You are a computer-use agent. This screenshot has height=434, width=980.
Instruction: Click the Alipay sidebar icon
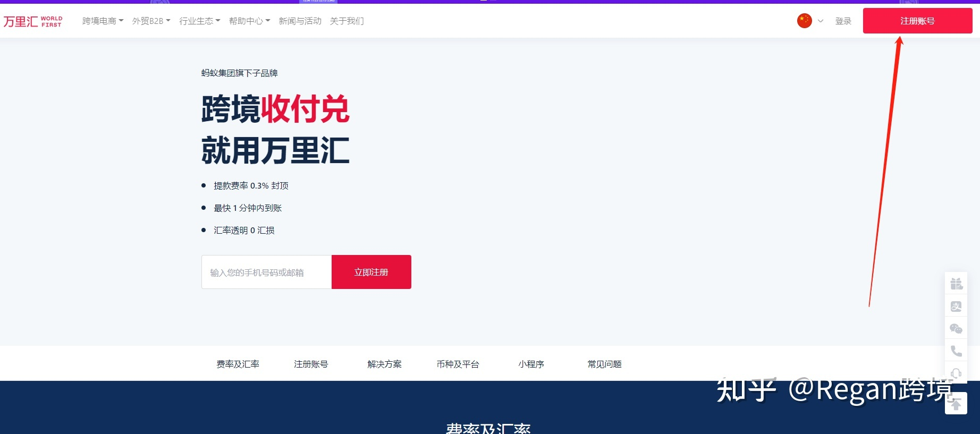pos(956,307)
